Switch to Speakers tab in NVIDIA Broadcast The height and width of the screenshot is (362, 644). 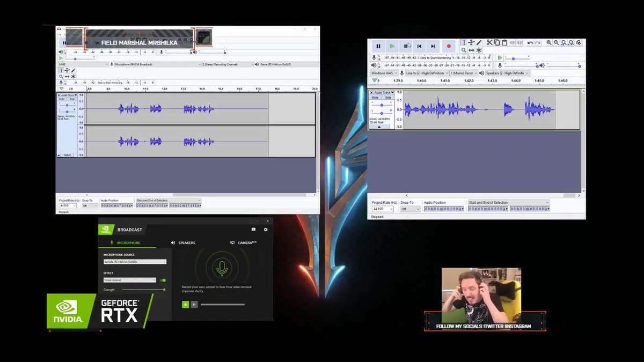click(x=183, y=242)
